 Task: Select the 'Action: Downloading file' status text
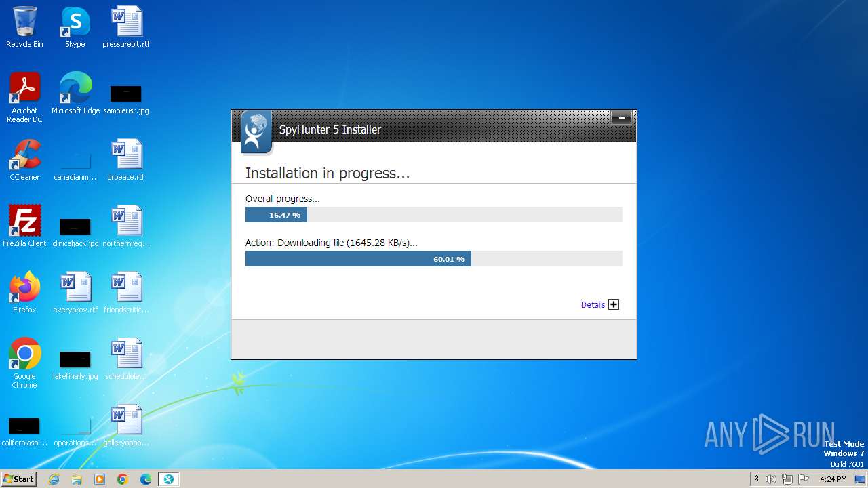click(x=332, y=243)
